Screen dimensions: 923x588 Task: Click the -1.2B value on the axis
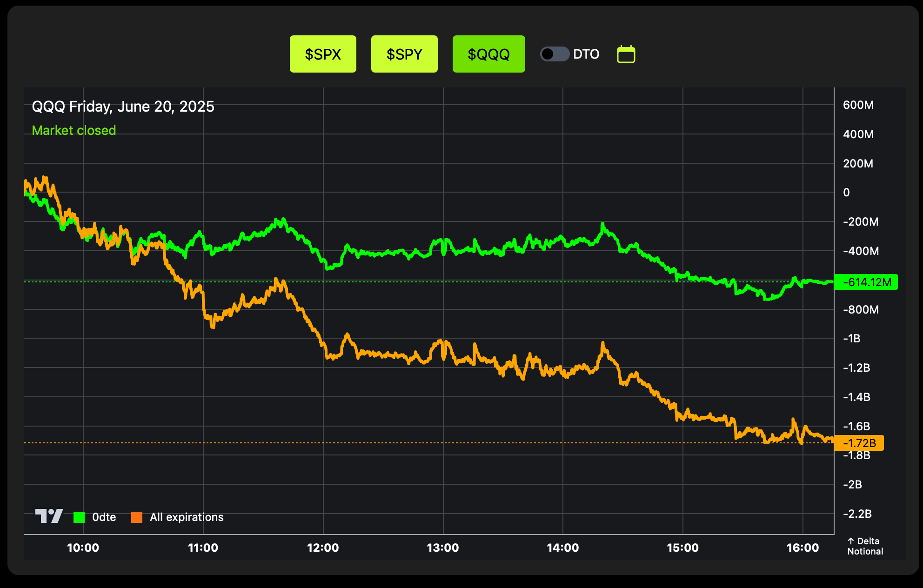click(x=856, y=368)
